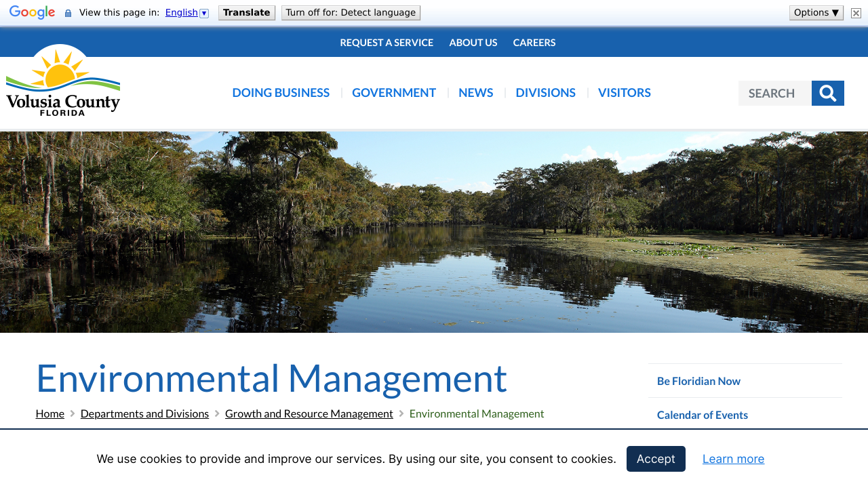
Task: Open the Visitors menu
Action: coord(624,93)
